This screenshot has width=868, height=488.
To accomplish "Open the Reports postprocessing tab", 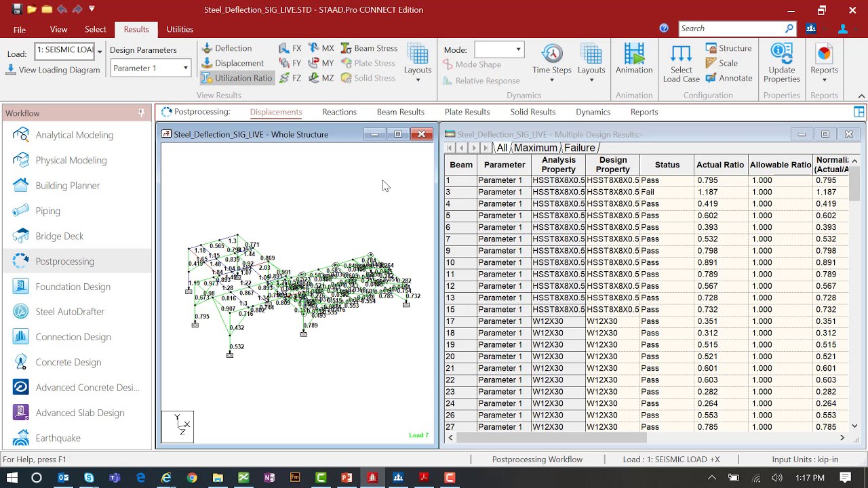I will click(644, 112).
